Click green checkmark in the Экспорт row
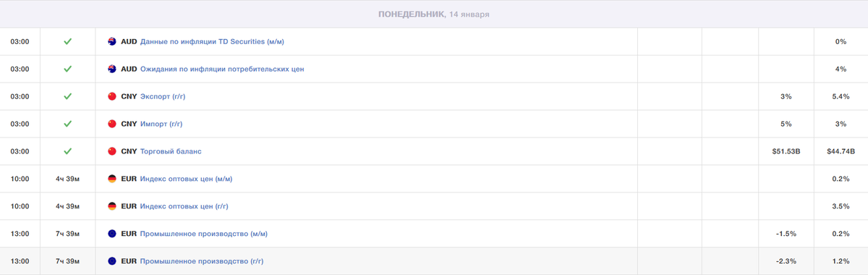This screenshot has width=868, height=275. coord(67,96)
